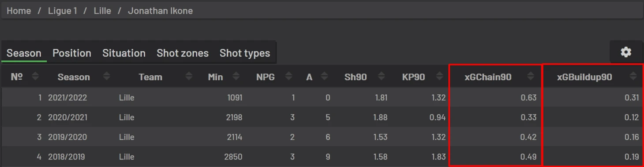This screenshot has width=644, height=167.
Task: Sort by Team column sort icon
Action: click(189, 77)
